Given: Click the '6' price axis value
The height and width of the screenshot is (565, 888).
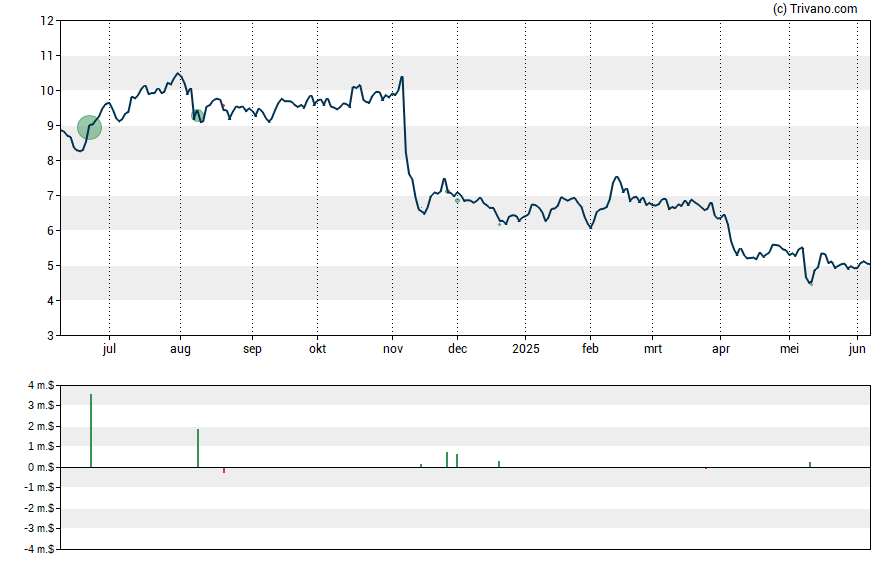Looking at the screenshot, I should click(50, 230).
